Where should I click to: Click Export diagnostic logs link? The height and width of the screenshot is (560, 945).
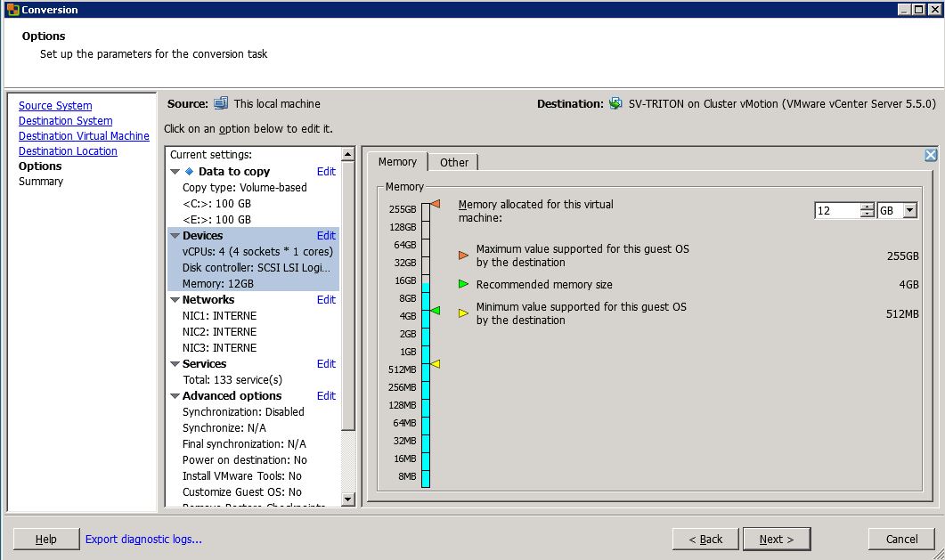(143, 539)
